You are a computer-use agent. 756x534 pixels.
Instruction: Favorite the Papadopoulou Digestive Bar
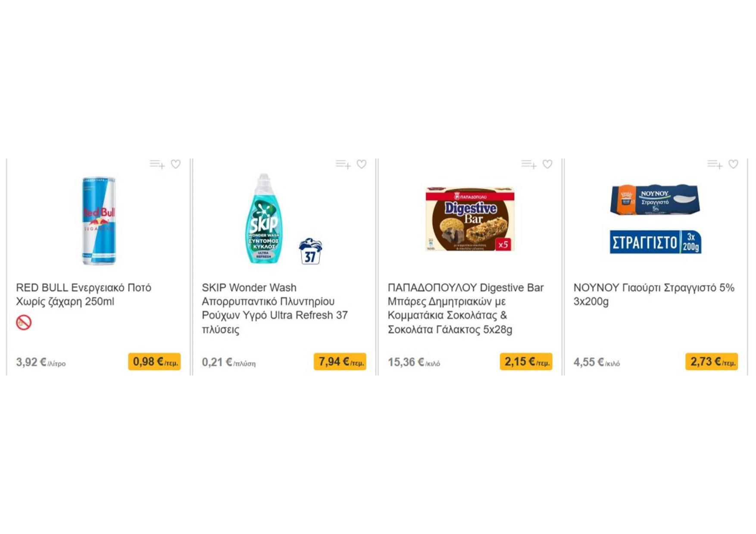coord(547,164)
